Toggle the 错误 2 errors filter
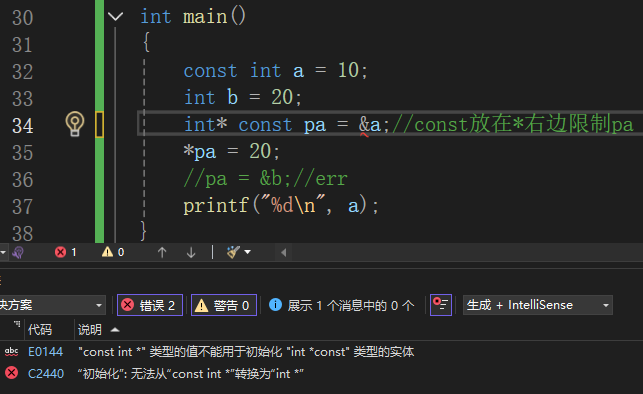Screen dimensions: 643x394 (x=150, y=305)
